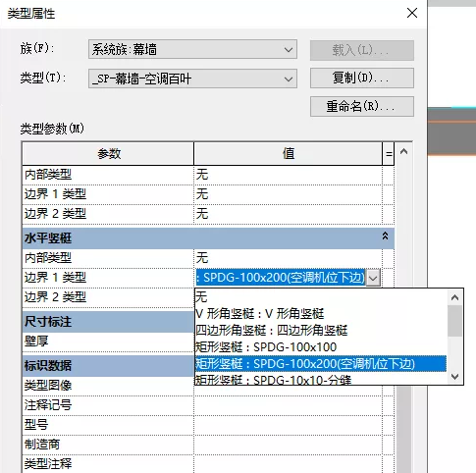Click value cell for 型号
The height and width of the screenshot is (473, 476).
click(x=288, y=425)
